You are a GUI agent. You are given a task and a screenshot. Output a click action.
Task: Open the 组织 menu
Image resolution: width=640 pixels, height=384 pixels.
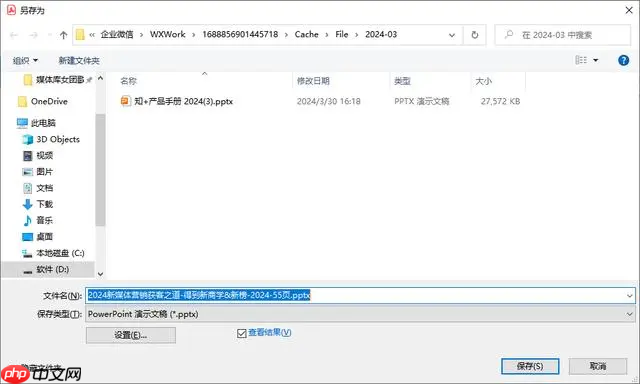tap(25, 60)
